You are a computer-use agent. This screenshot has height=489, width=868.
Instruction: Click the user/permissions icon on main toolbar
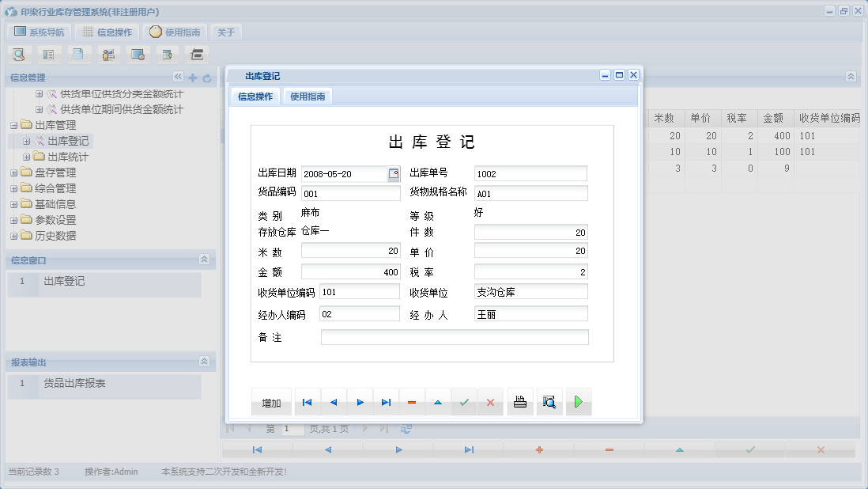(108, 54)
